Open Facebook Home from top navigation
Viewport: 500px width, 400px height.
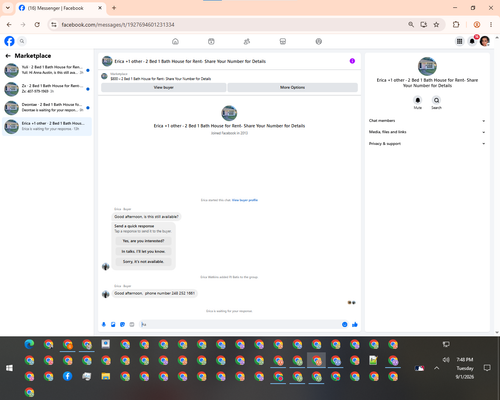175,41
